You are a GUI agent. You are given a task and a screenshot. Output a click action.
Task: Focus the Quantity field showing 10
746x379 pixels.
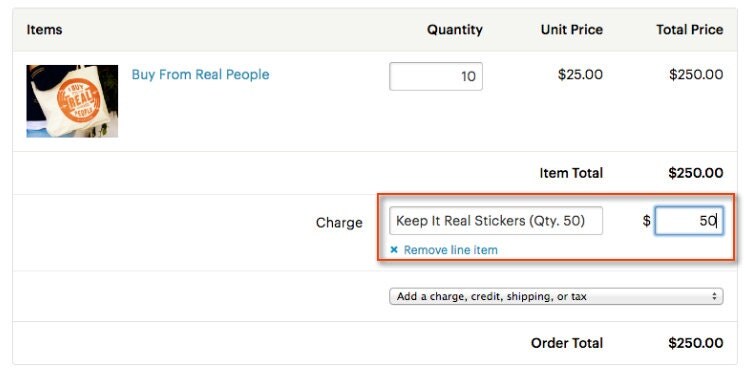436,76
